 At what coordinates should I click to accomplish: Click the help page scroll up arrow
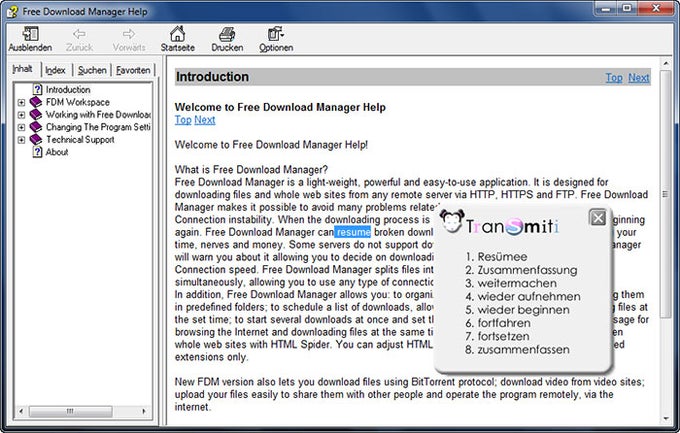[666, 64]
